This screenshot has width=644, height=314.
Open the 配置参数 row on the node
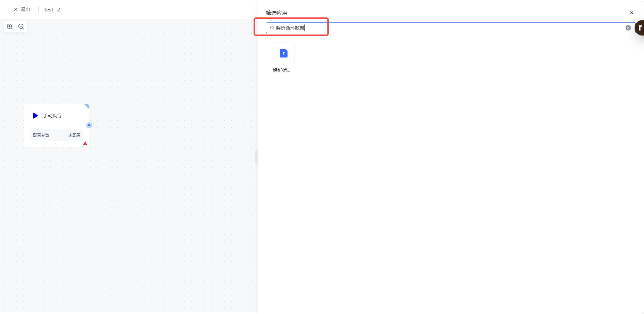41,135
